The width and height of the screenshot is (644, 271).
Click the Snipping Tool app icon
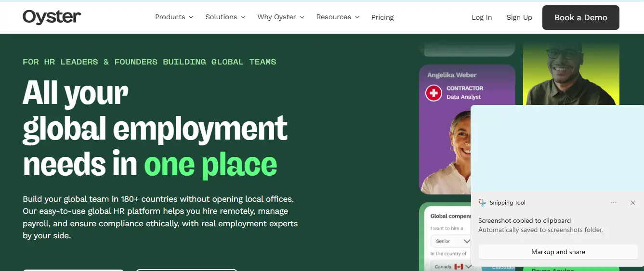click(x=482, y=203)
